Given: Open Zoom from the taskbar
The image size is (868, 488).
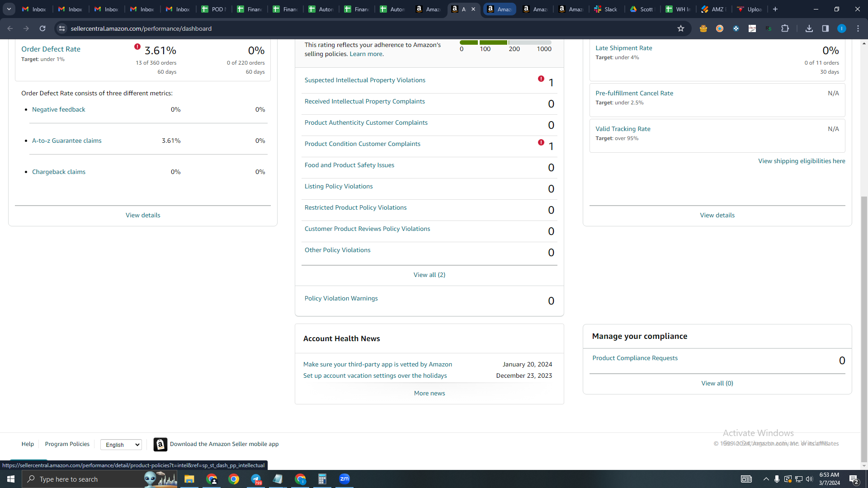Looking at the screenshot, I should pos(344,479).
